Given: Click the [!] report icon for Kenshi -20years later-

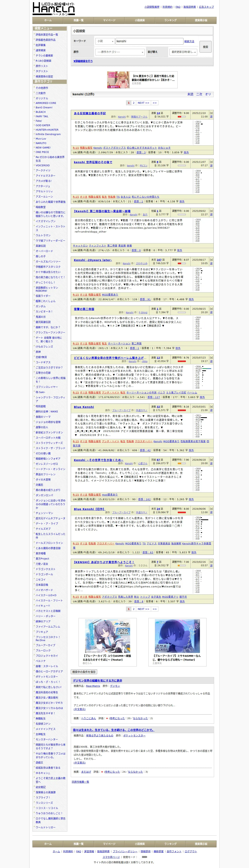Looking at the screenshot, I should tap(211, 259).
